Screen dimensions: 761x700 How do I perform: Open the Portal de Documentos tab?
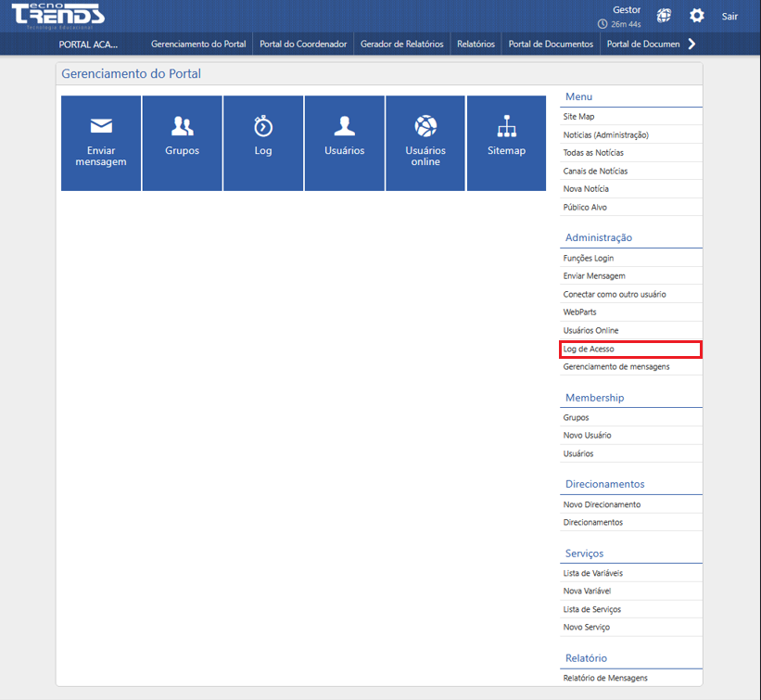(x=551, y=43)
